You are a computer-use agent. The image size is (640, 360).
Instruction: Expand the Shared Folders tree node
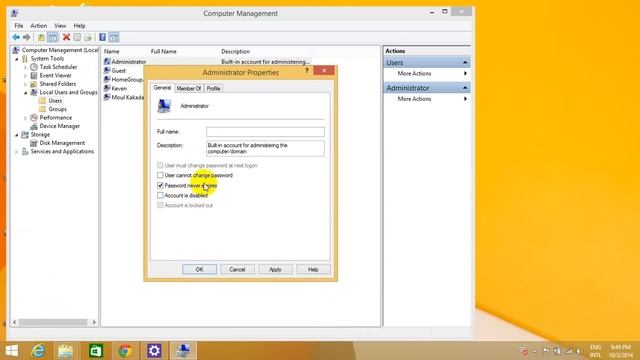click(x=25, y=84)
